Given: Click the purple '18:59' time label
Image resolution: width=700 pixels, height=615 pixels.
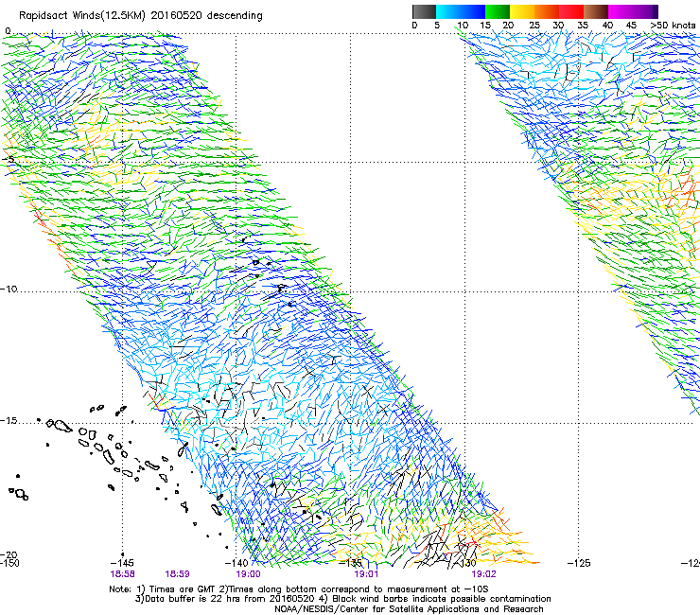Looking at the screenshot, I should [177, 574].
